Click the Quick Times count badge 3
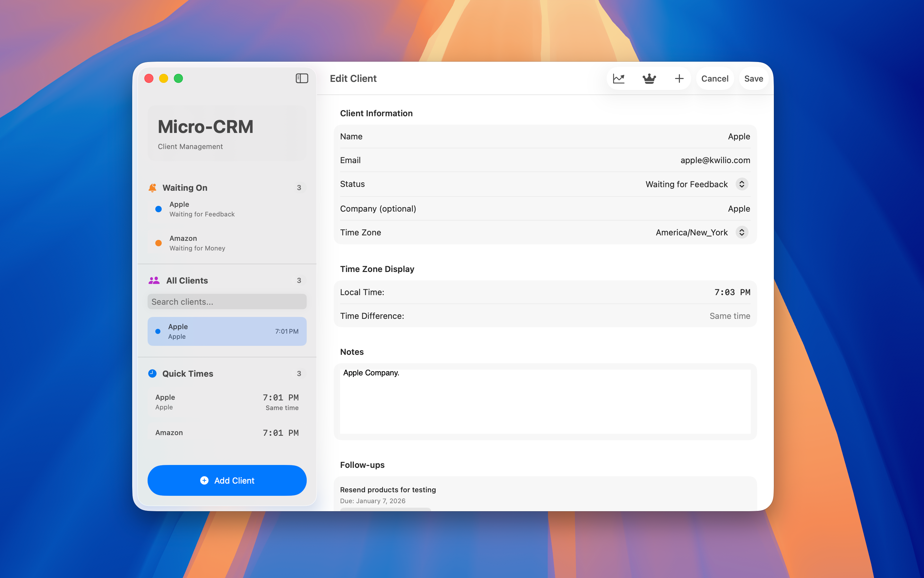Image resolution: width=924 pixels, height=578 pixels. [x=299, y=373]
